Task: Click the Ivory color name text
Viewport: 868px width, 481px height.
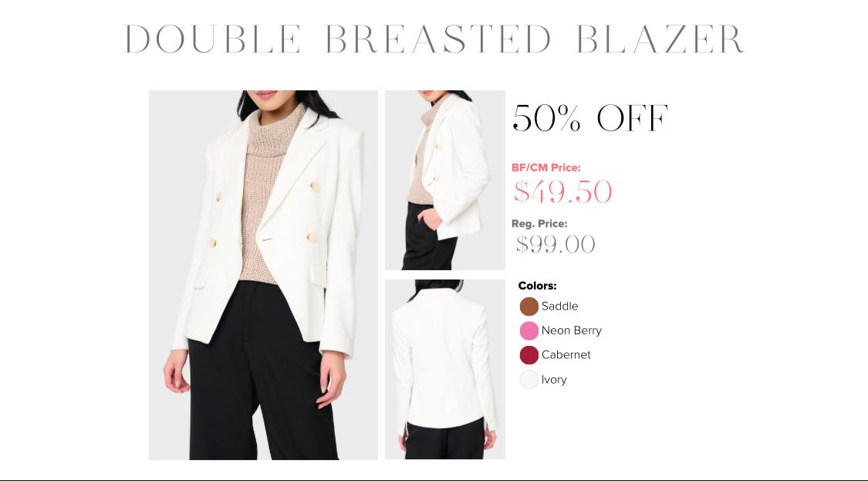Action: pyautogui.click(x=554, y=380)
